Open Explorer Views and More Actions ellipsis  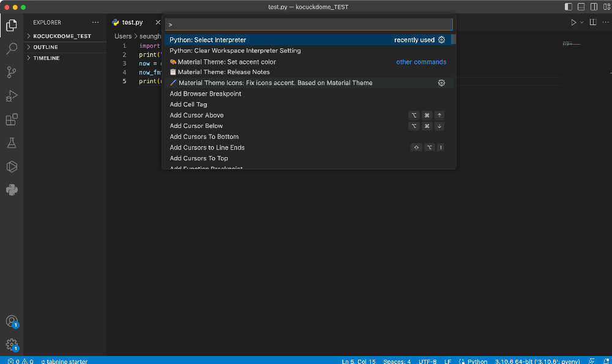(x=95, y=22)
